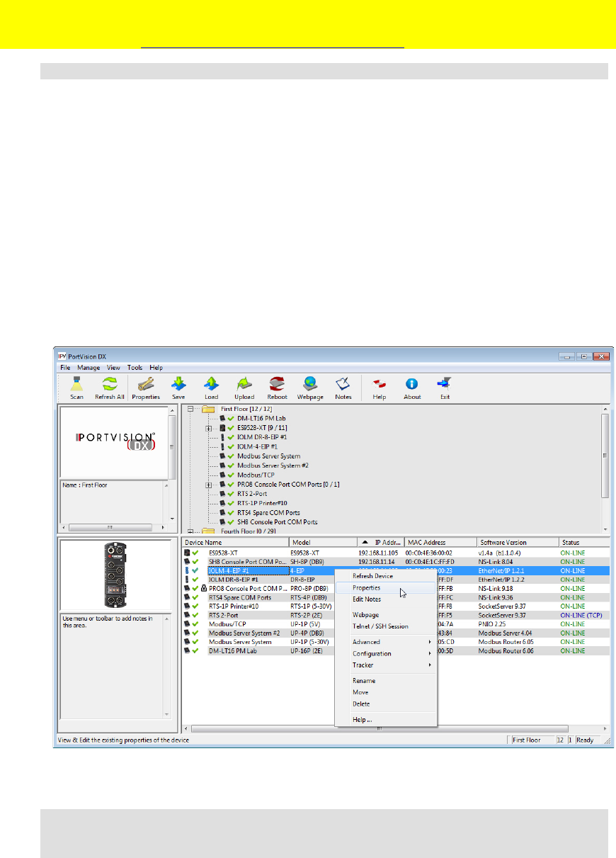Open the Webpage toolbar icon
Screen dimensions: 616x858
tap(310, 388)
